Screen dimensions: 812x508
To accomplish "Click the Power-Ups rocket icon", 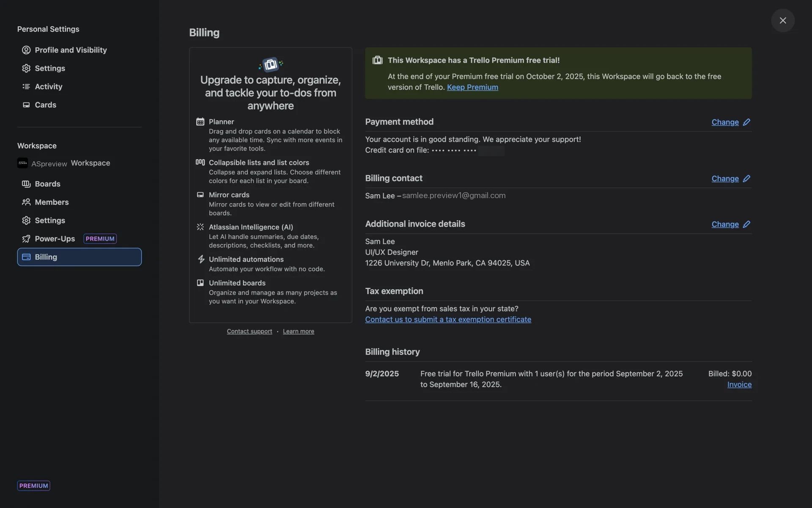I will (26, 238).
